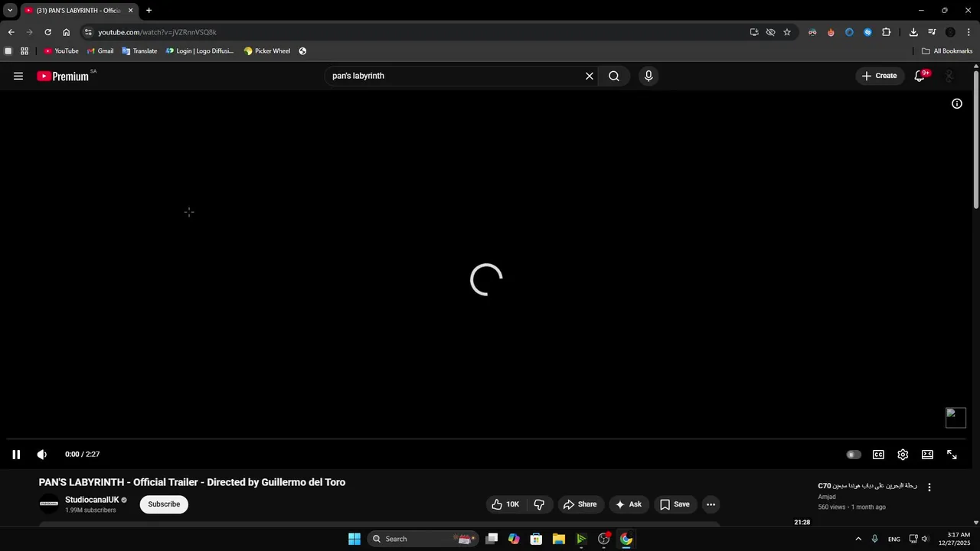Open the YouTube bookmark

[x=61, y=51]
